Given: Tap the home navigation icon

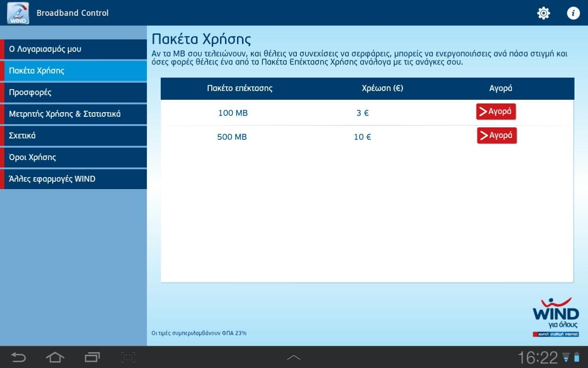Looking at the screenshot, I should [55, 357].
